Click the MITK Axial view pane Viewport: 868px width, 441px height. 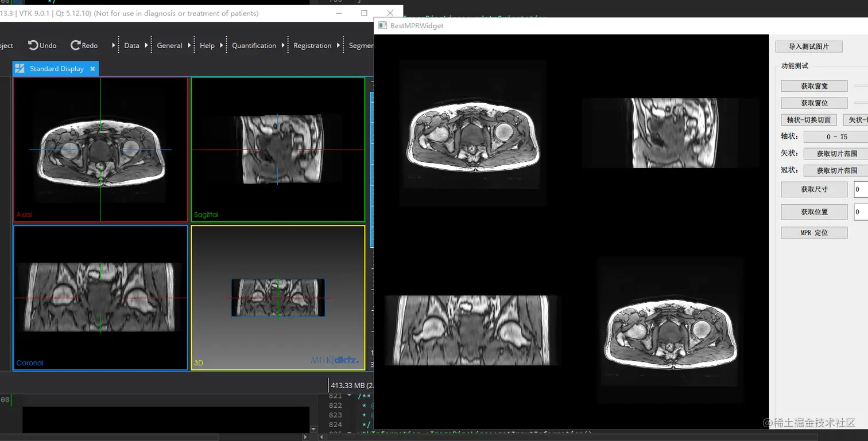[100, 149]
